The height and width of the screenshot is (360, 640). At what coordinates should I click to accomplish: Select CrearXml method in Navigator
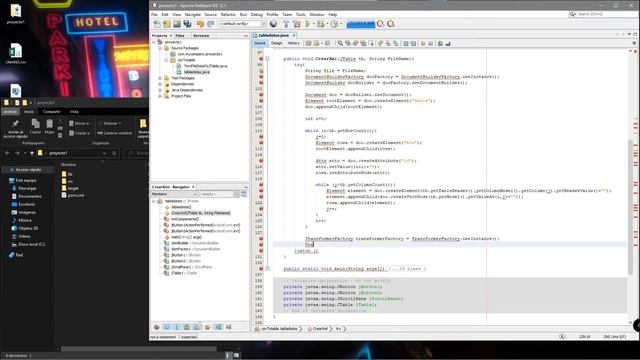[x=200, y=213]
